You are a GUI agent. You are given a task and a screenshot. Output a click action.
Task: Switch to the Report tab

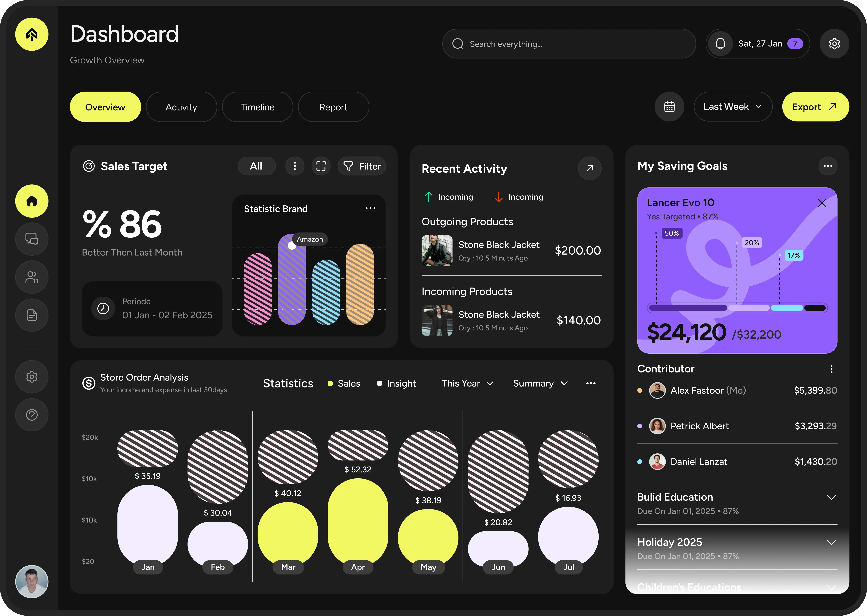tap(333, 107)
